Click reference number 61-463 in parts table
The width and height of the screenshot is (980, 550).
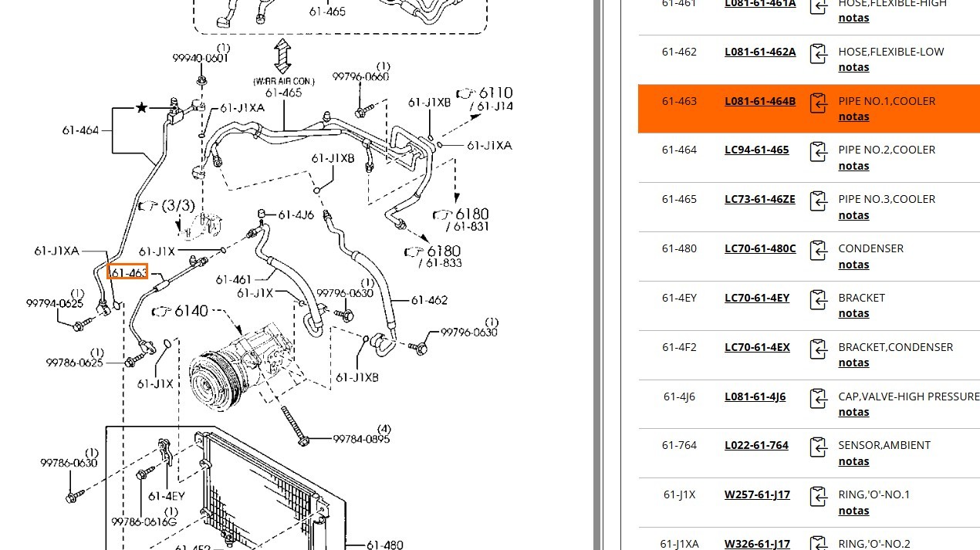[x=679, y=101]
